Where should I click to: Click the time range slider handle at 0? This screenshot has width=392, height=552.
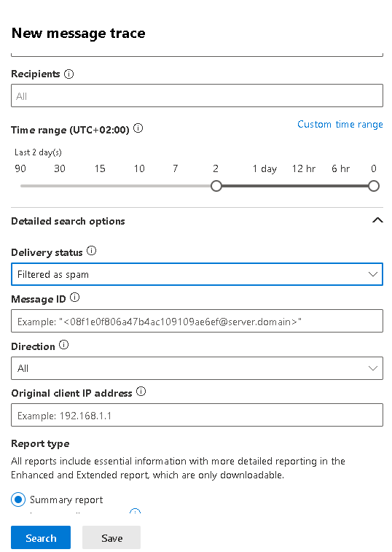pyautogui.click(x=374, y=186)
